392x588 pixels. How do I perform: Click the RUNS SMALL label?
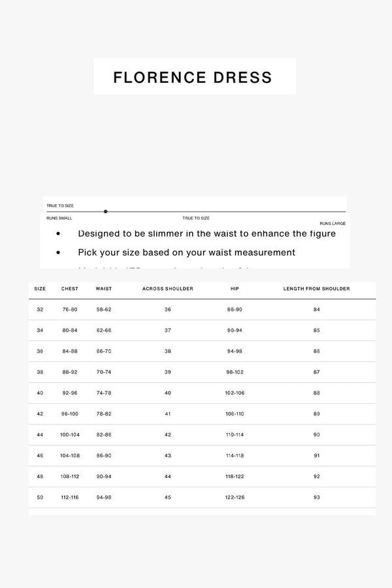59,218
